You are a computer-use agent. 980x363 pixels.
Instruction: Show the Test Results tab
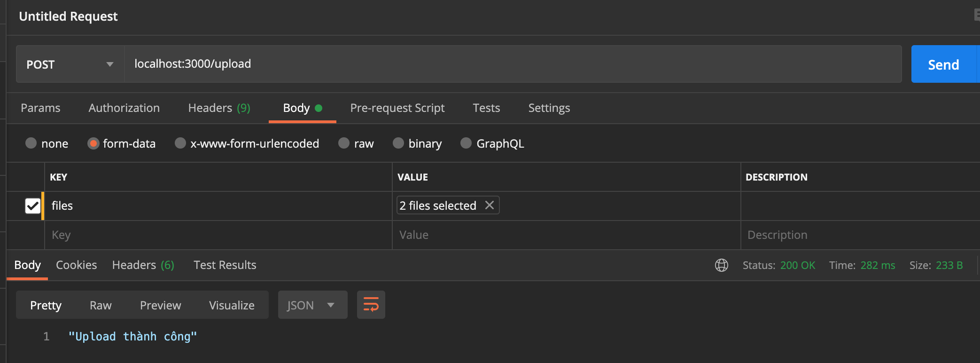225,265
